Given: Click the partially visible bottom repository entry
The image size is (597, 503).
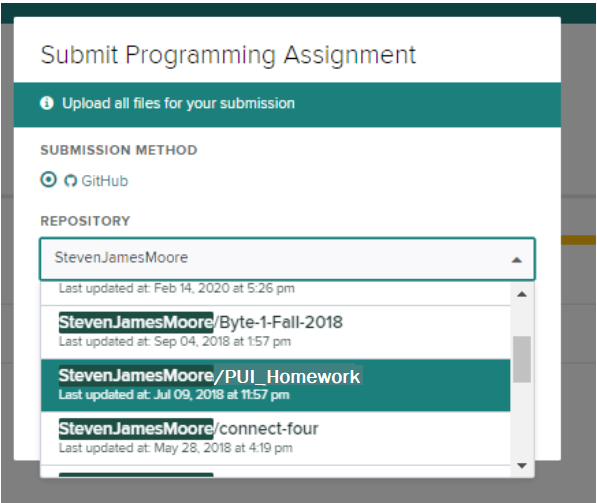Looking at the screenshot, I should (x=275, y=471).
